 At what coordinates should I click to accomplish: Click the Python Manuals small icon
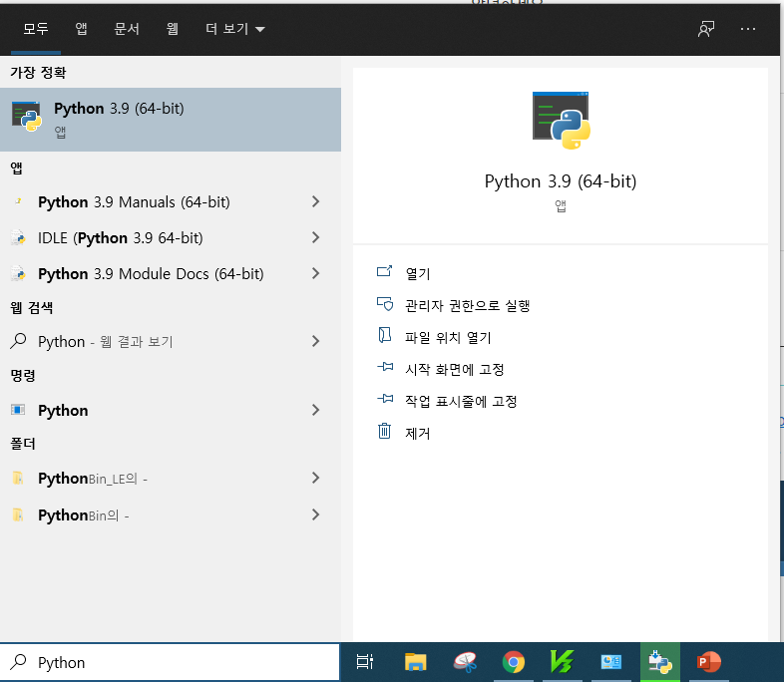click(x=18, y=201)
